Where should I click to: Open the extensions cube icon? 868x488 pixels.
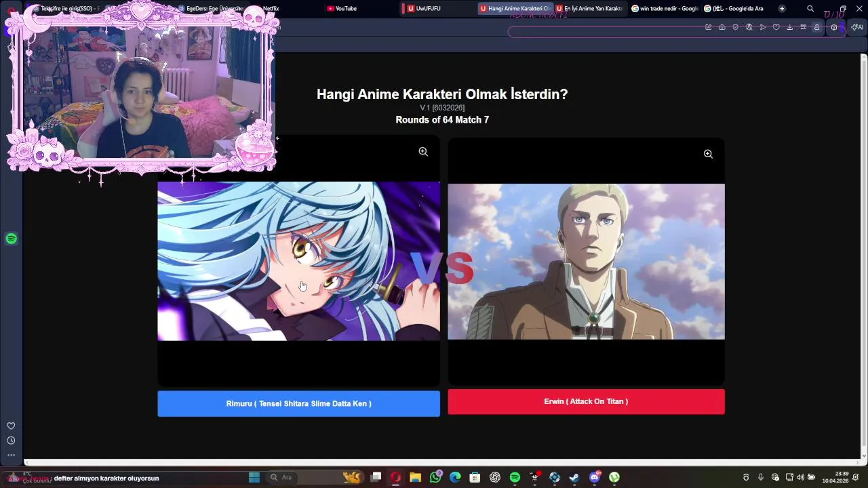[x=834, y=27]
